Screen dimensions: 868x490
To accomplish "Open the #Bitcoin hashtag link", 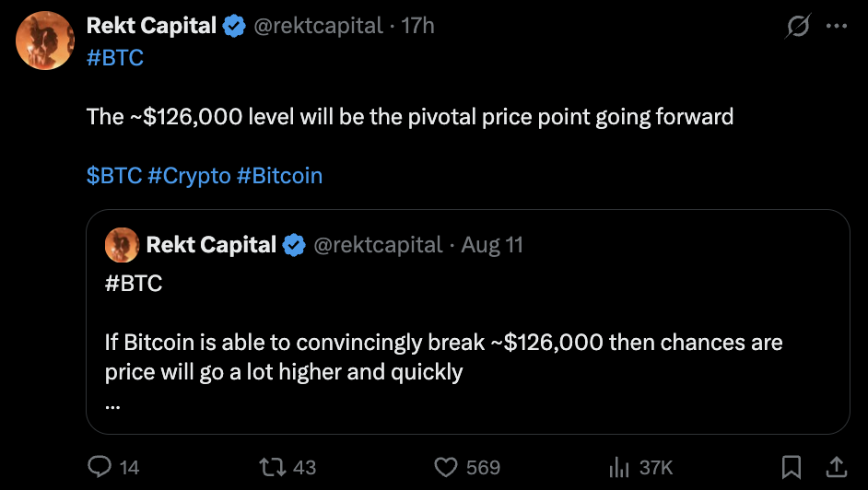I will tap(279, 176).
